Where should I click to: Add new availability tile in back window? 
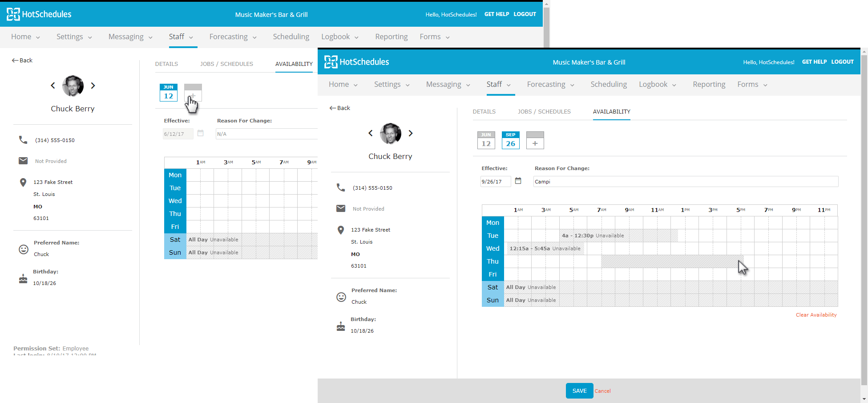click(193, 93)
